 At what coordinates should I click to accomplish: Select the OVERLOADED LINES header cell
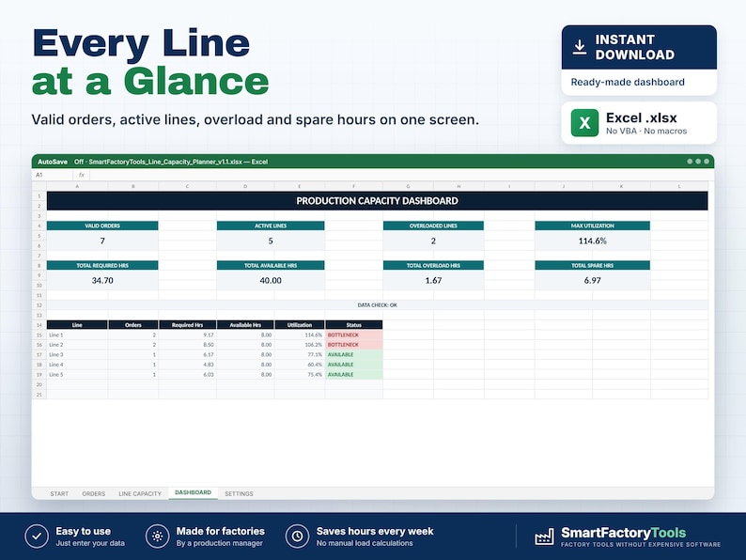click(433, 226)
